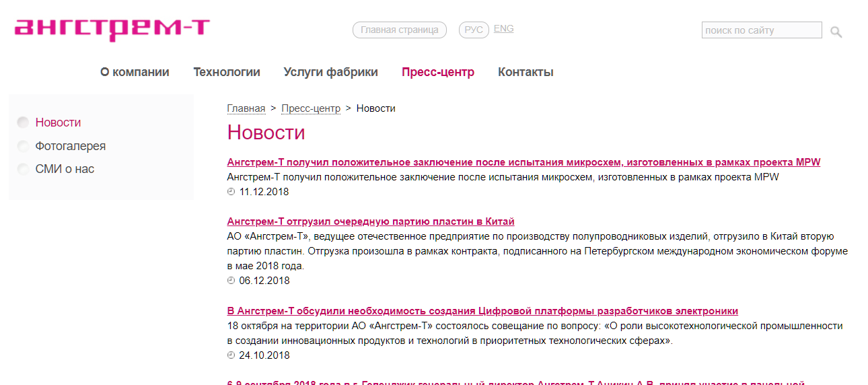The image size is (868, 385).
Task: Click the Ангстрем-Т logo
Action: (112, 29)
